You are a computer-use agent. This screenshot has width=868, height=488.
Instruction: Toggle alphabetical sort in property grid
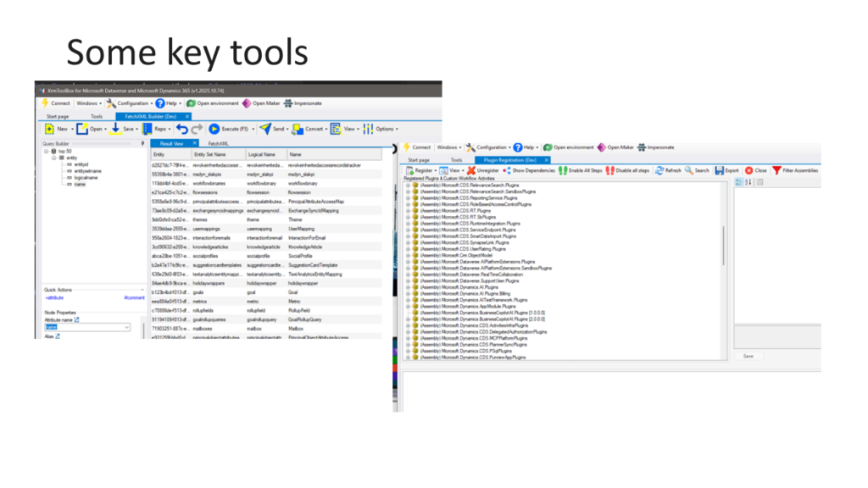pos(749,182)
